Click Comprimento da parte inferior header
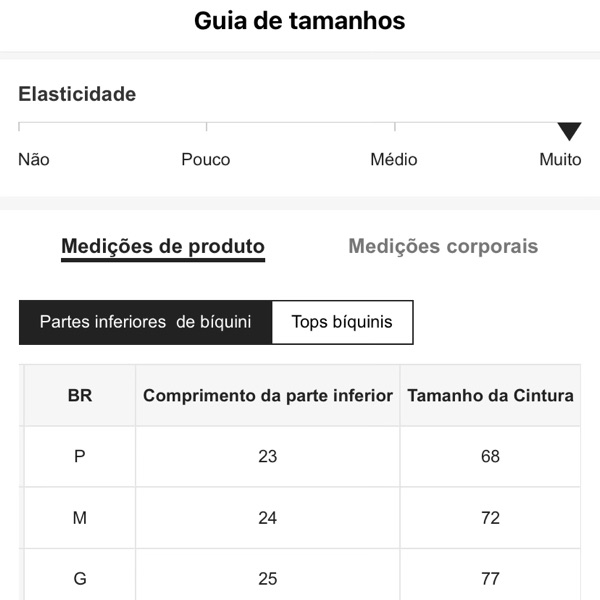600x600 pixels. [268, 395]
